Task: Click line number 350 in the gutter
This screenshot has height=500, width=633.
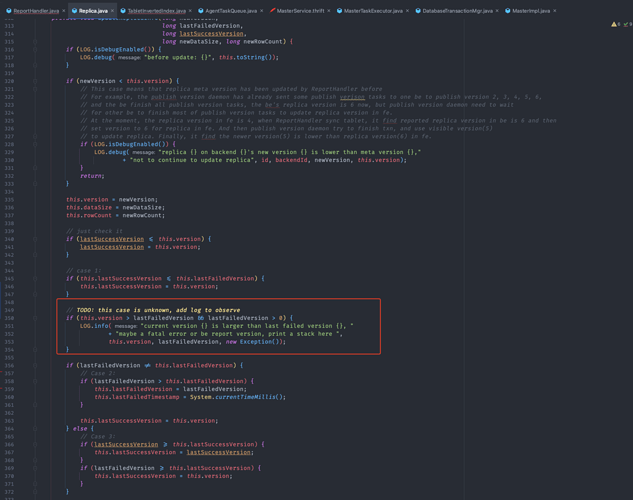Action: (9, 318)
